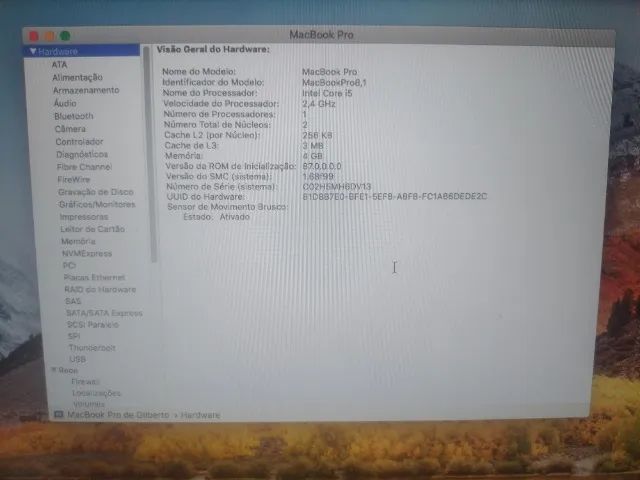Image resolution: width=640 pixels, height=480 pixels.
Task: Select the Rede category header
Action: (x=68, y=370)
